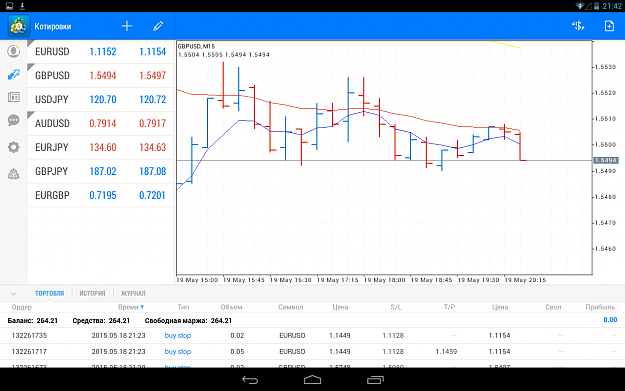Tap the status bar clock 21:42
625x391 pixels.
coord(612,6)
